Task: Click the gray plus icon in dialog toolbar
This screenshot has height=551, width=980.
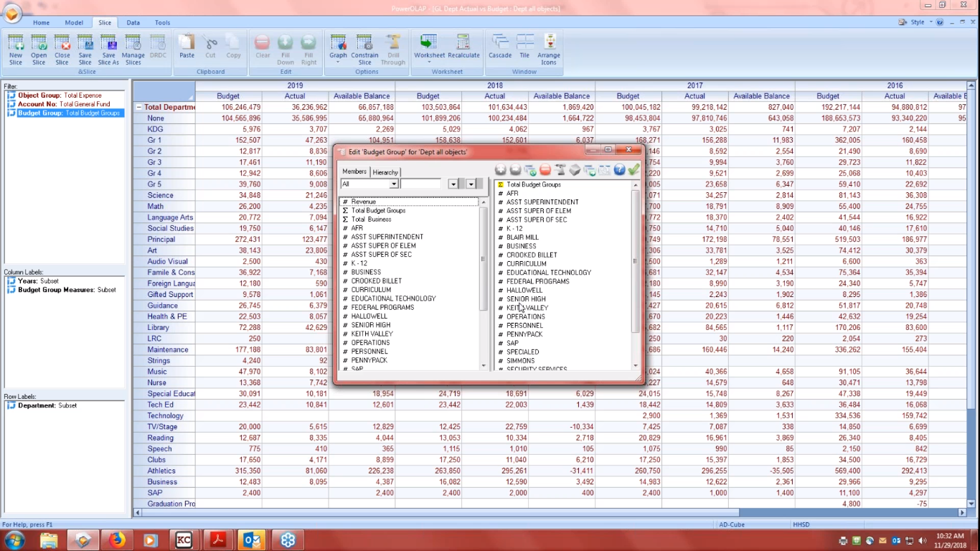Action: pos(501,170)
